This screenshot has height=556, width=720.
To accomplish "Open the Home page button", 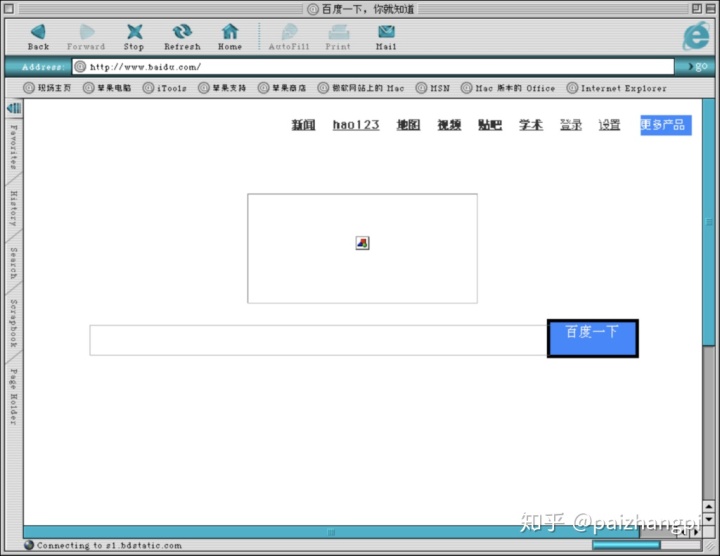I will 230,37.
